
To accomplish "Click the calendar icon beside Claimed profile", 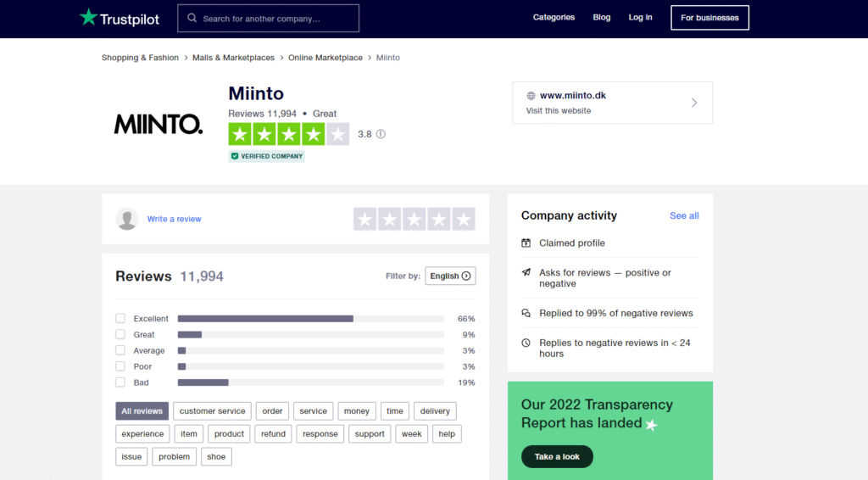I will pyautogui.click(x=526, y=243).
